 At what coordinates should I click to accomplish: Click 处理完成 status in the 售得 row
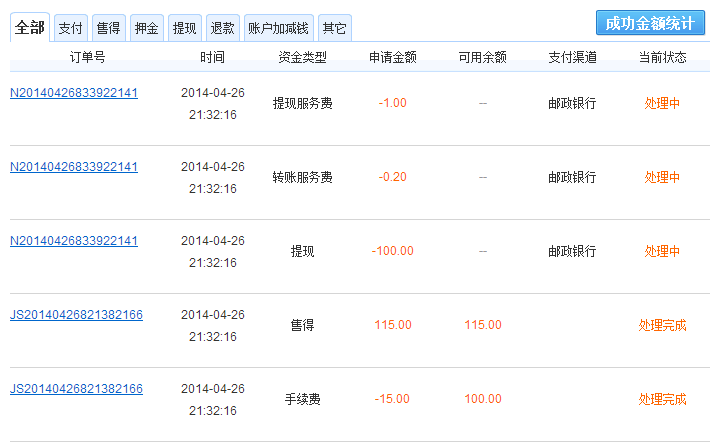(x=662, y=325)
